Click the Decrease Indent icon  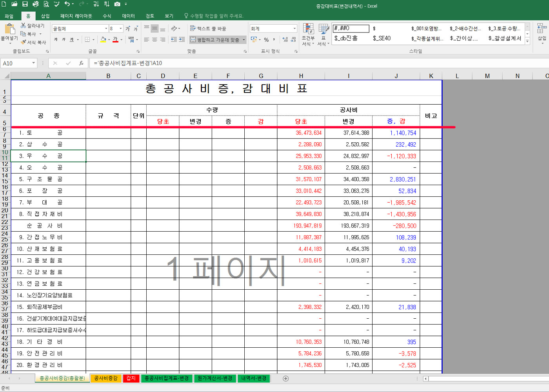pyautogui.click(x=174, y=40)
